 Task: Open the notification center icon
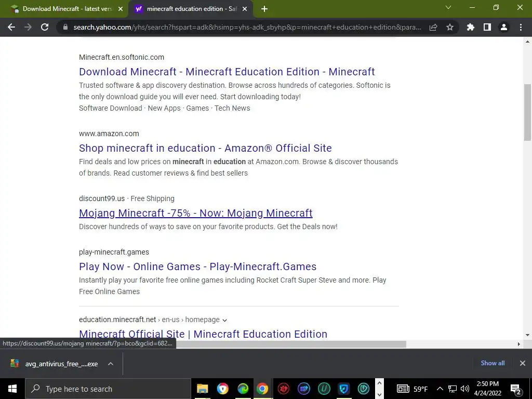[x=516, y=389]
